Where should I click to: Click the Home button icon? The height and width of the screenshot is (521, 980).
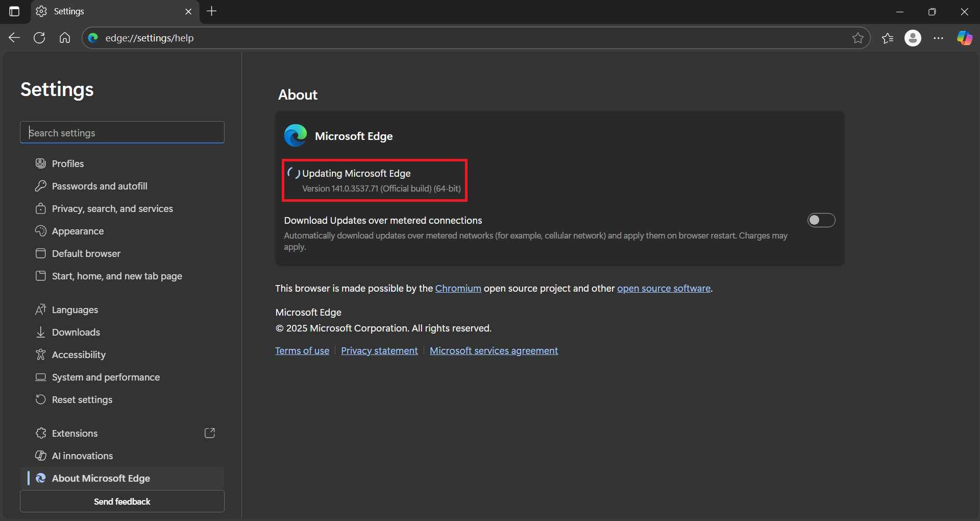click(65, 38)
